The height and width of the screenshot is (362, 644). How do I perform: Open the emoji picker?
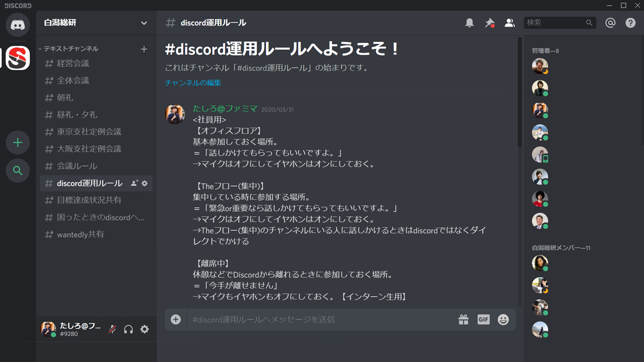click(503, 319)
